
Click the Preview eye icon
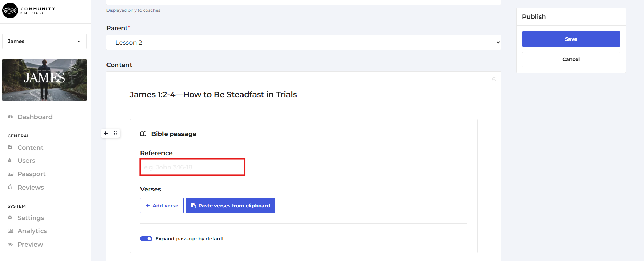pos(10,244)
